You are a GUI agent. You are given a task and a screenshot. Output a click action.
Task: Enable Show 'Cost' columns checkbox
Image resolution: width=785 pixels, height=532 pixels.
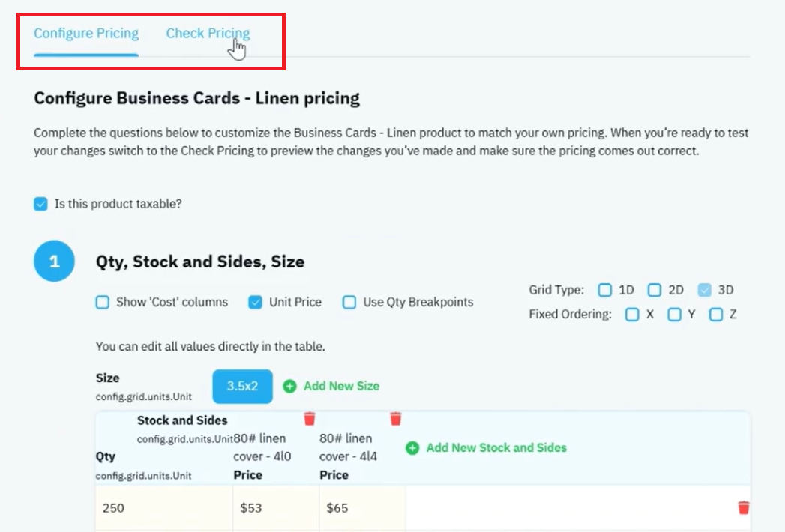[x=102, y=302]
